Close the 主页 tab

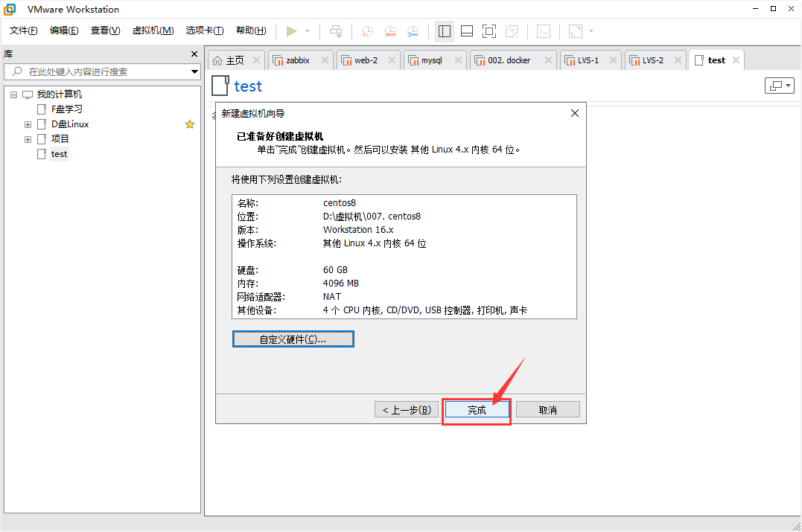pyautogui.click(x=256, y=60)
